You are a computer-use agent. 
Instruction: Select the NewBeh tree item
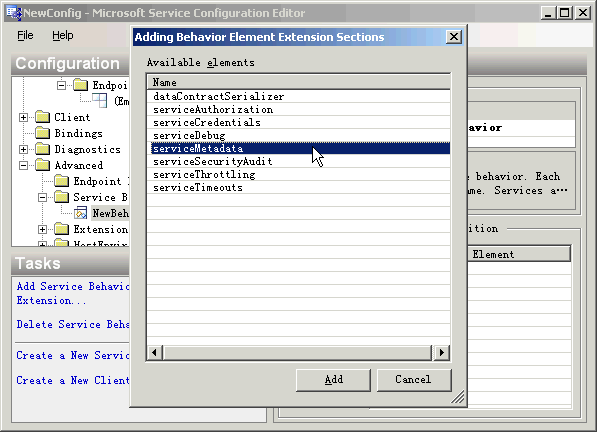[x=110, y=213]
